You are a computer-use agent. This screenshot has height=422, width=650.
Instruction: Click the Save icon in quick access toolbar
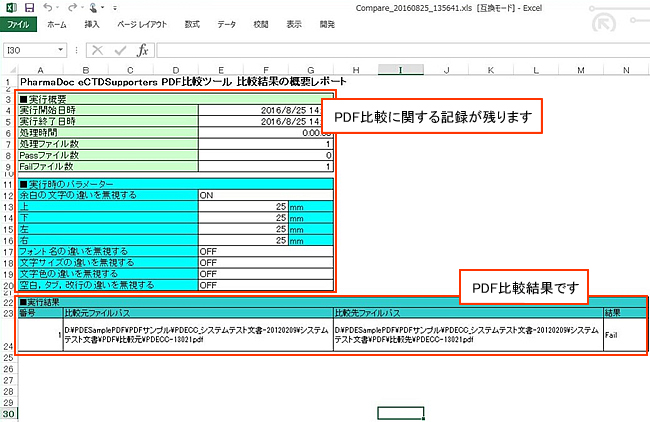[x=31, y=7]
